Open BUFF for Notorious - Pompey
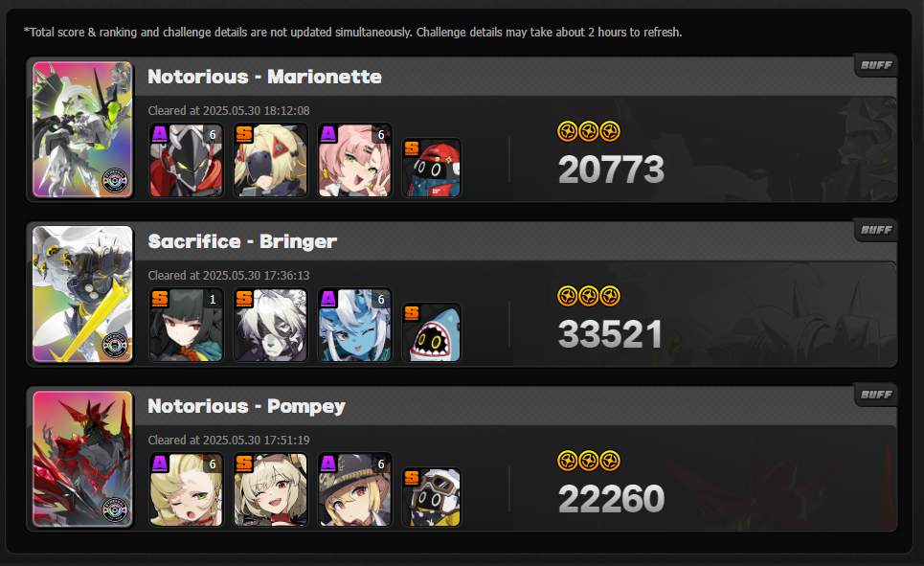This screenshot has height=566, width=924. (876, 395)
